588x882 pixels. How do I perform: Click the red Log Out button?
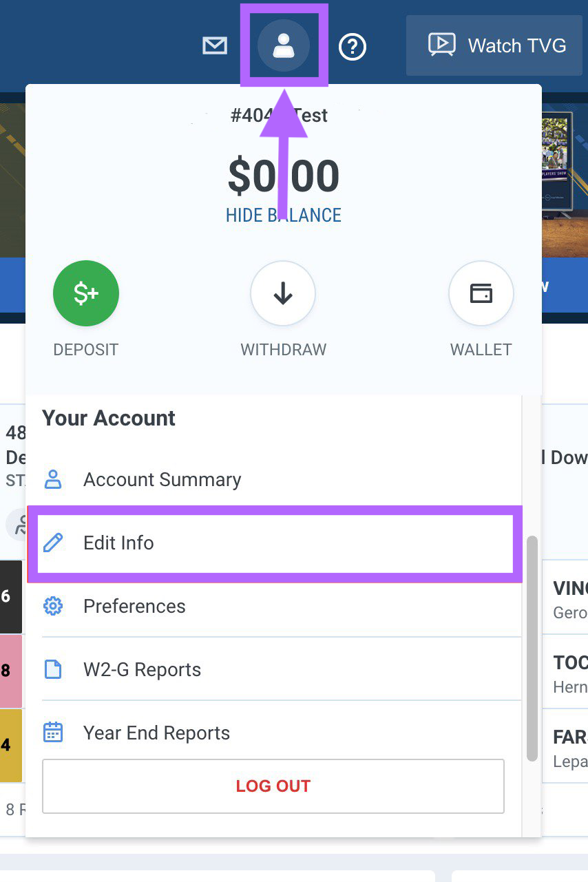tap(273, 786)
